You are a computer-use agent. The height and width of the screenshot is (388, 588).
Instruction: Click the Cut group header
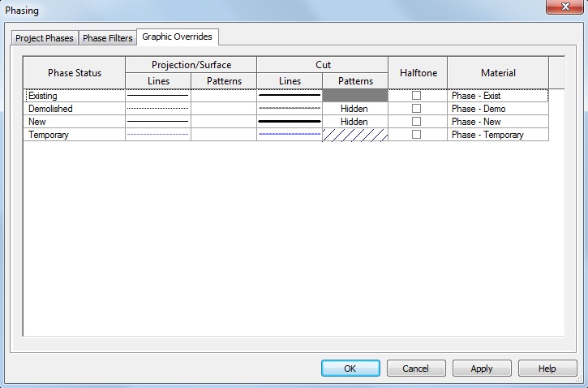click(323, 65)
